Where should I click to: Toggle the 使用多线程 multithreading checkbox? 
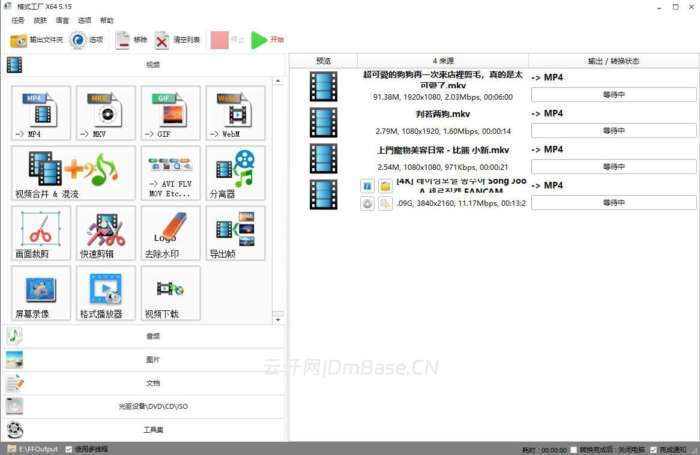coord(69,449)
